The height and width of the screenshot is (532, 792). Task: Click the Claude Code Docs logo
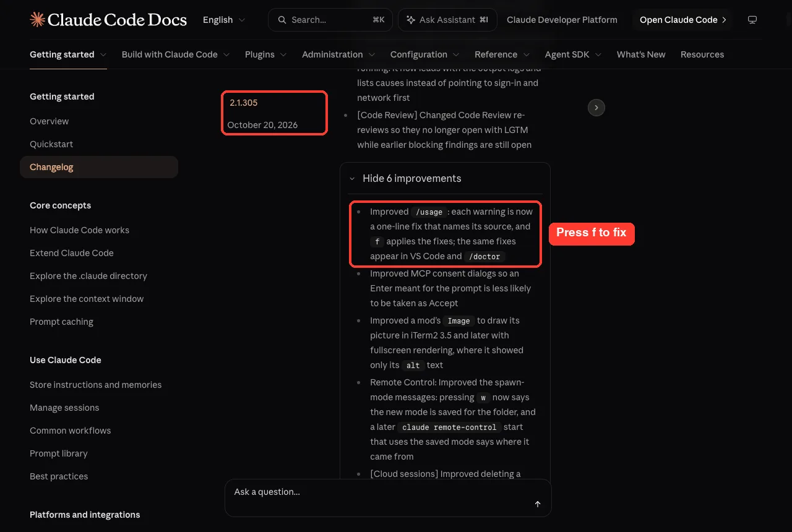[x=108, y=20]
